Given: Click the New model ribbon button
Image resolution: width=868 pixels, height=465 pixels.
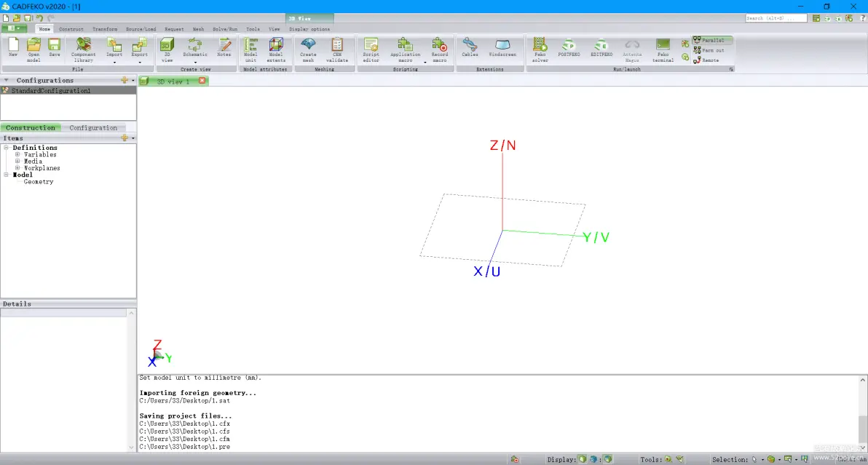Looking at the screenshot, I should coord(13,49).
